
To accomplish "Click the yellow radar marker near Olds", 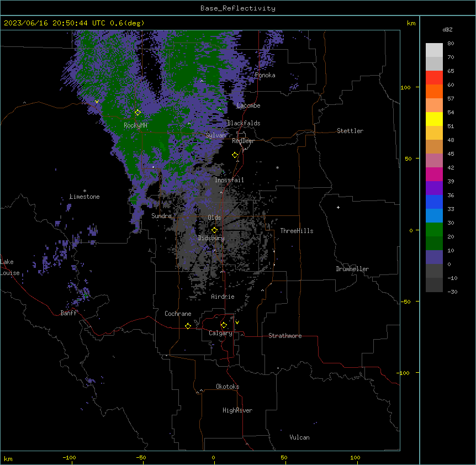I will [215, 230].
